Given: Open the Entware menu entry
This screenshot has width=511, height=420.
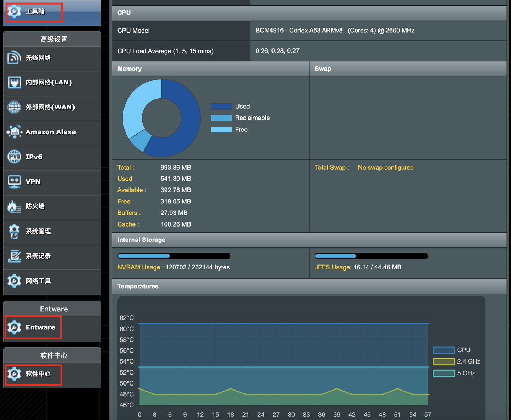Looking at the screenshot, I should click(52, 329).
